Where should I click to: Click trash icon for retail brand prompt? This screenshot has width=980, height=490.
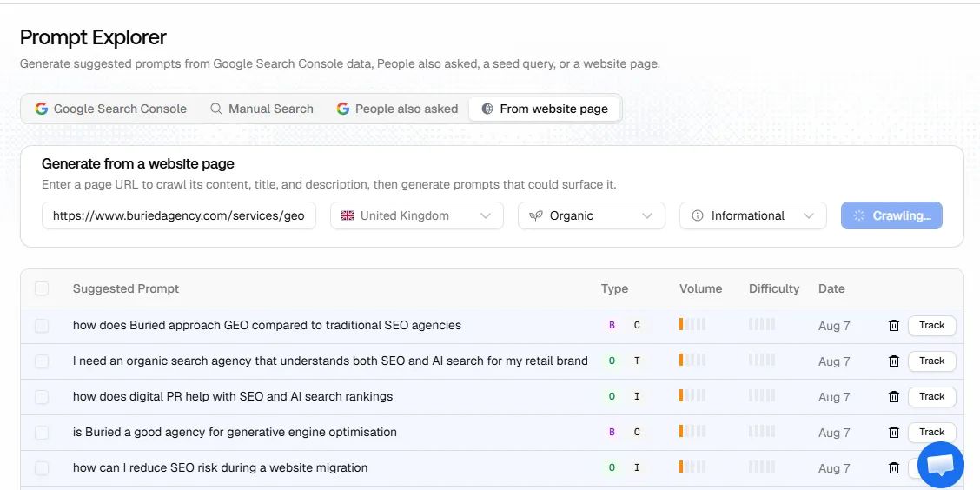point(894,361)
